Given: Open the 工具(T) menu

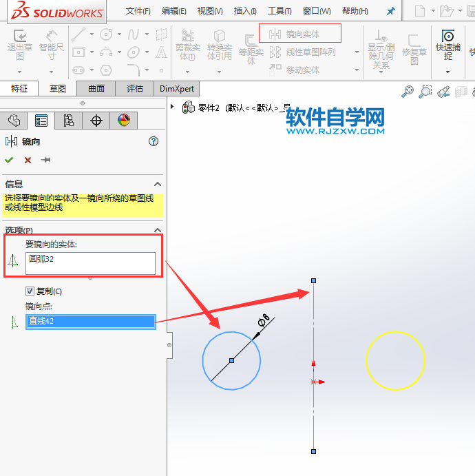Looking at the screenshot, I should click(279, 11).
